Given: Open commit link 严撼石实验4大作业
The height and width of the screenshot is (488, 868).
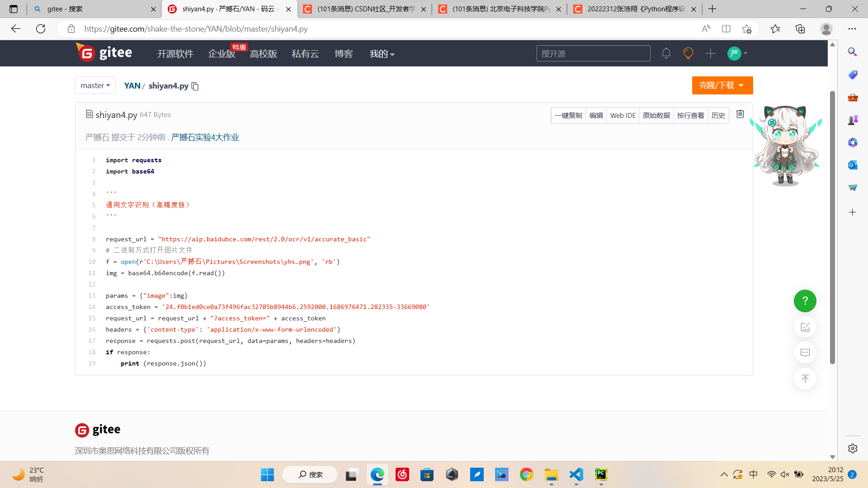Looking at the screenshot, I should click(205, 137).
